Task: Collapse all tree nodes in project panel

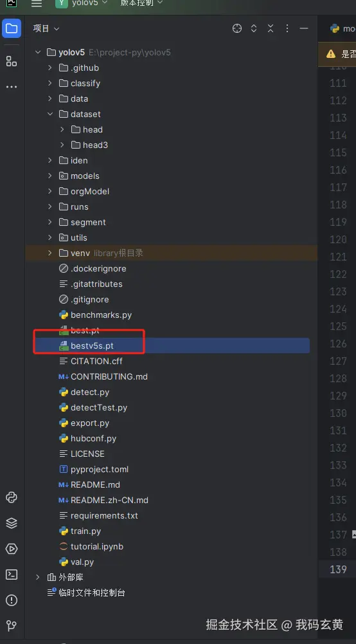Action: coord(271,28)
